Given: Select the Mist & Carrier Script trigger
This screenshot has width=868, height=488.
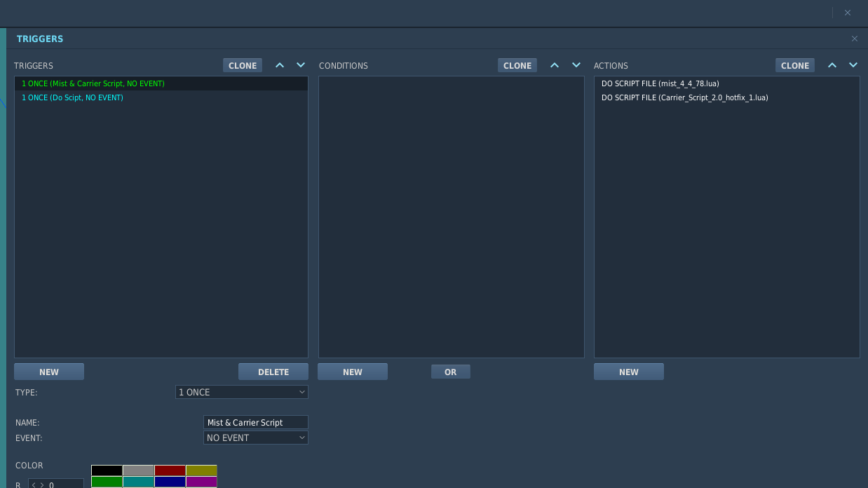Looking at the screenshot, I should (x=161, y=83).
